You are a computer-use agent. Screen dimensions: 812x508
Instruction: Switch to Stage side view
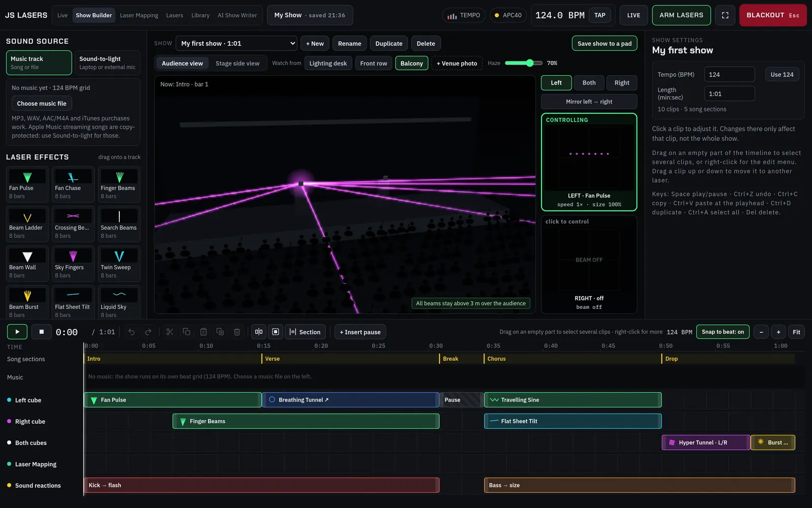point(238,63)
